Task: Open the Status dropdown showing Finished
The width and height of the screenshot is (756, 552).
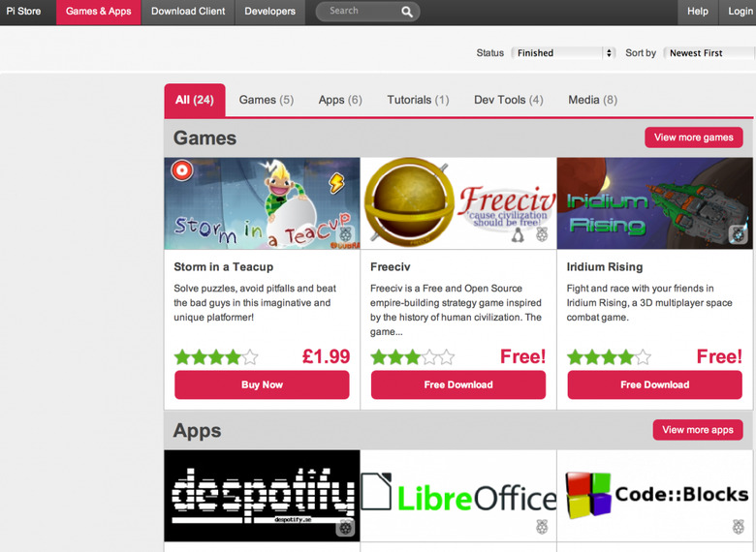Action: pyautogui.click(x=563, y=53)
